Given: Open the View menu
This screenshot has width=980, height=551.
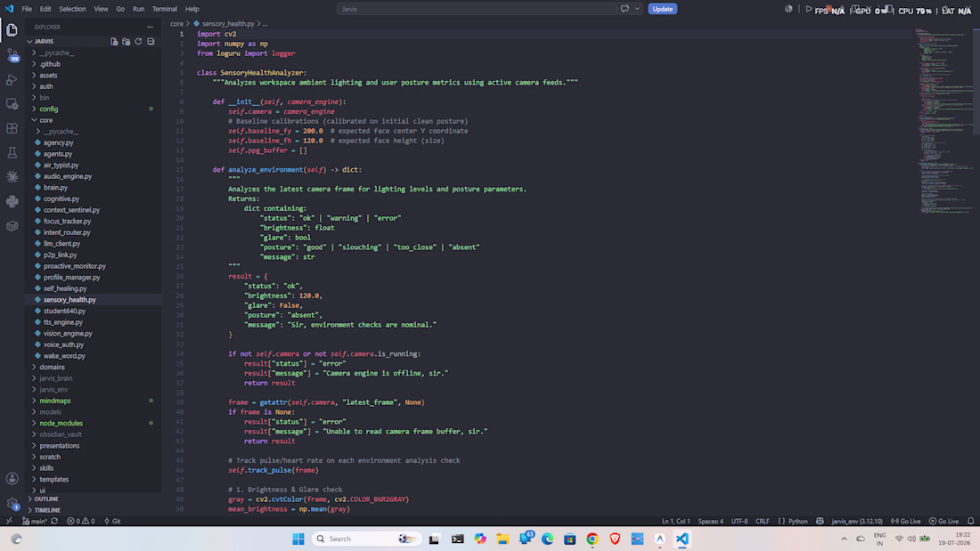Looking at the screenshot, I should tap(101, 9).
